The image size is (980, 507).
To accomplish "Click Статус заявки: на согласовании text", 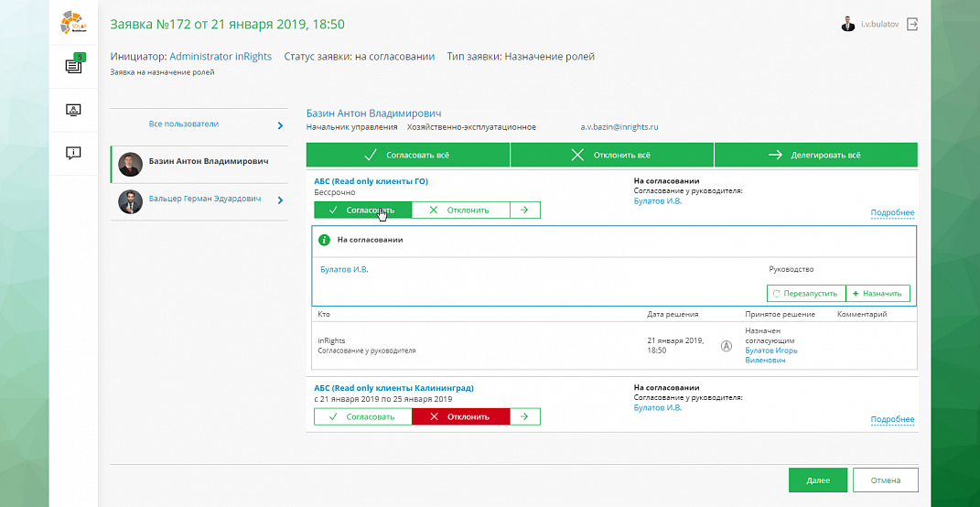I will pos(360,56).
